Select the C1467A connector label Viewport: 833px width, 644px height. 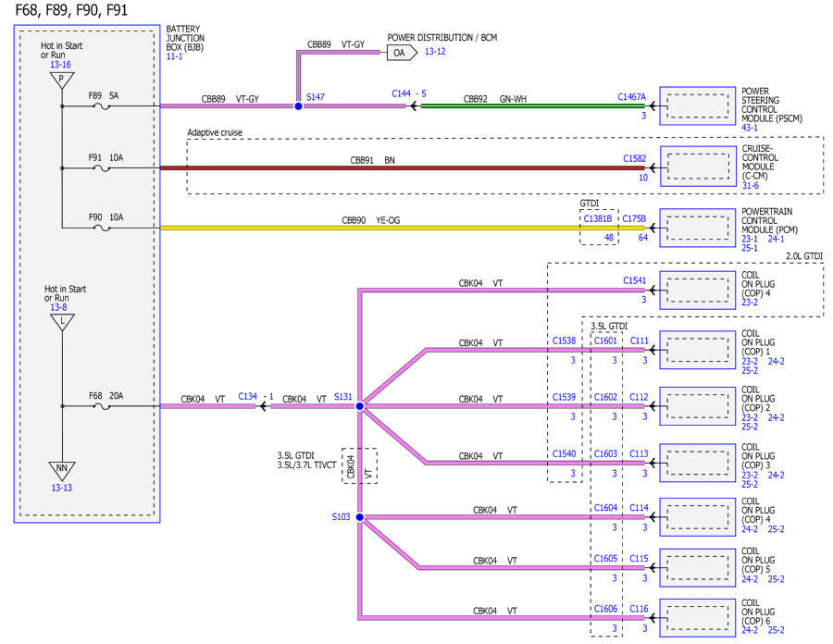(x=631, y=96)
